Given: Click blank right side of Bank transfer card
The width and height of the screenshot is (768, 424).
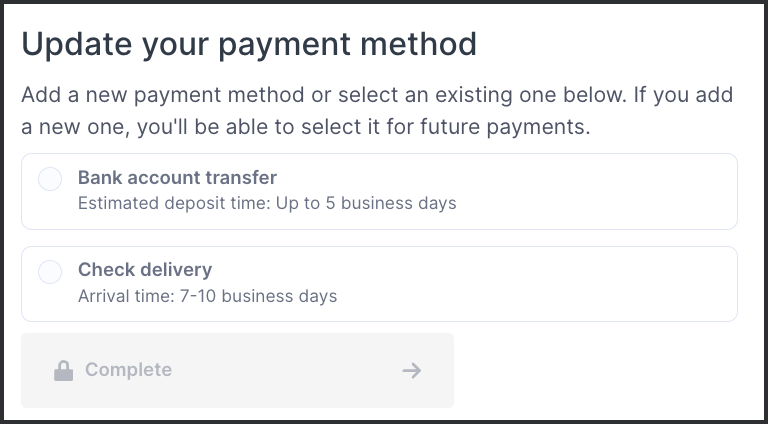Looking at the screenshot, I should [x=620, y=191].
